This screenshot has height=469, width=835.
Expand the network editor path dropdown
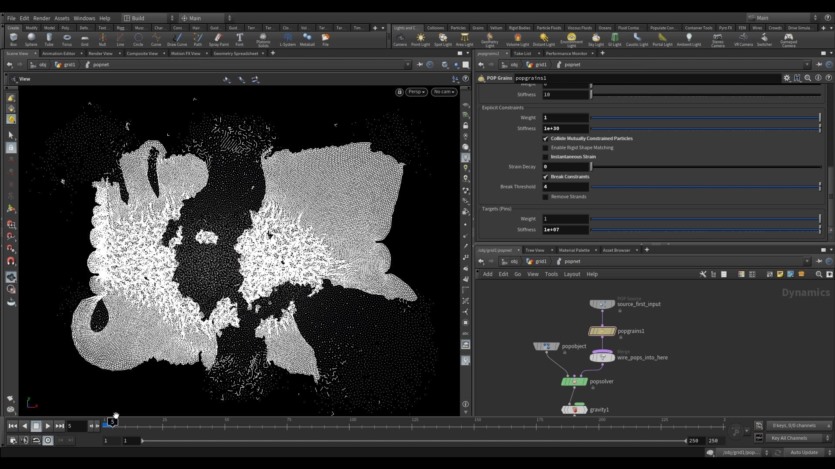click(x=807, y=261)
